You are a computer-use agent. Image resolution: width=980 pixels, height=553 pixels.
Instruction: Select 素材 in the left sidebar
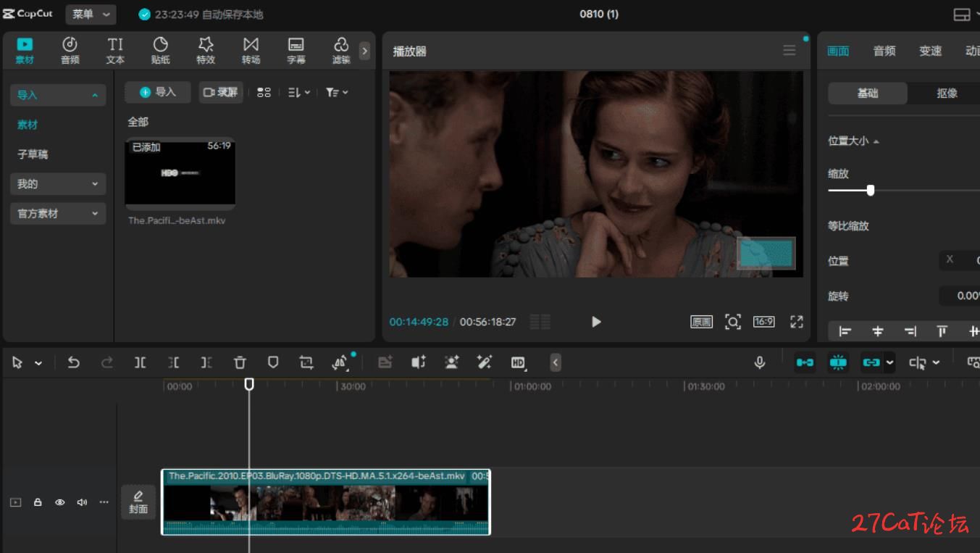(x=28, y=125)
